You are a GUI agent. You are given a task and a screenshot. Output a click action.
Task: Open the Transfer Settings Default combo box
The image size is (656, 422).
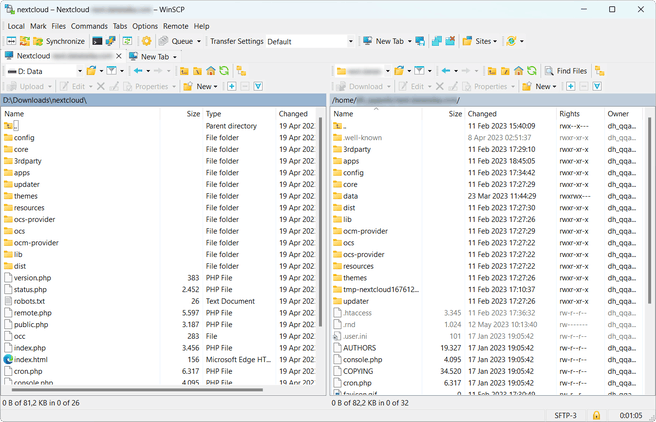pyautogui.click(x=310, y=41)
